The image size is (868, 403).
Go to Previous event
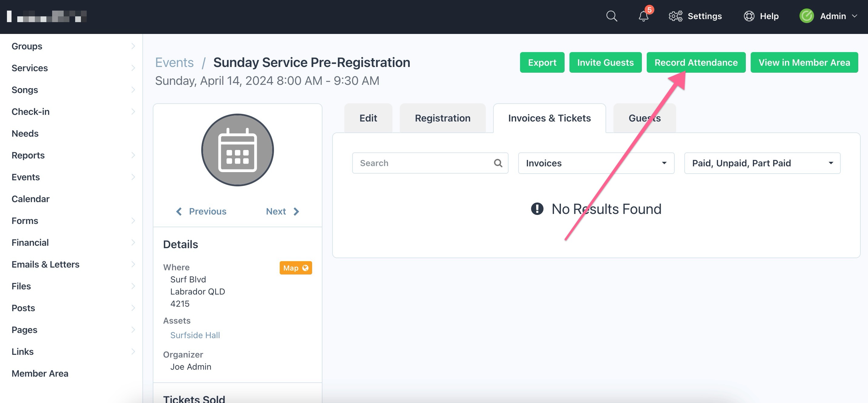pos(201,211)
